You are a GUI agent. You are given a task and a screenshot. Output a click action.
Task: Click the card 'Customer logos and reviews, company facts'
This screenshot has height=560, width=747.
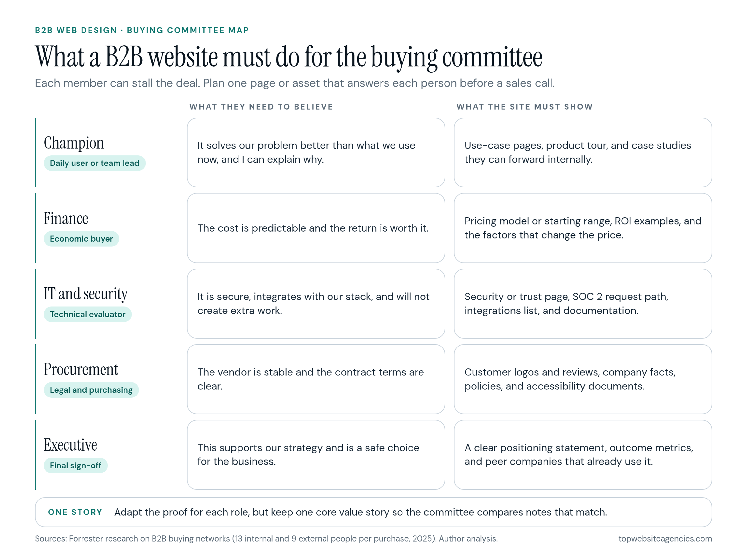[583, 379]
